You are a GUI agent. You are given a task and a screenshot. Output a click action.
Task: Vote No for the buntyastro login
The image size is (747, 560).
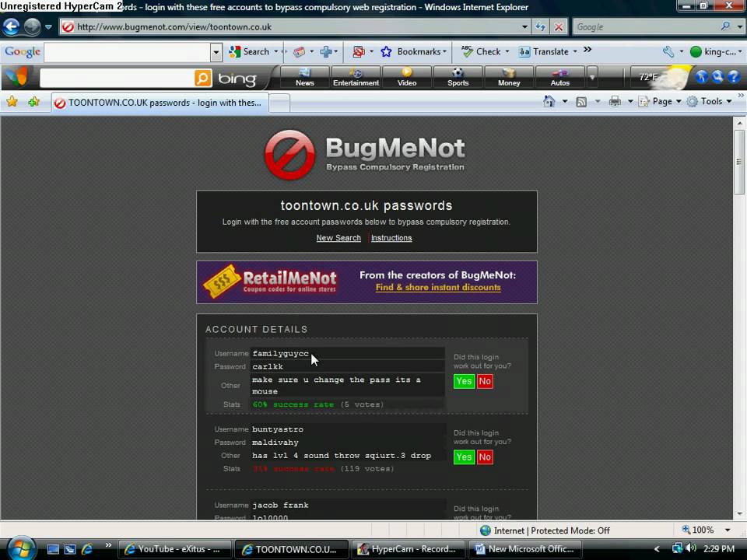pyautogui.click(x=485, y=457)
